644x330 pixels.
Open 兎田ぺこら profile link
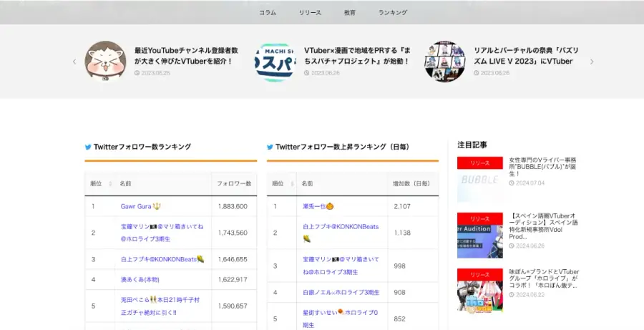tap(160, 306)
